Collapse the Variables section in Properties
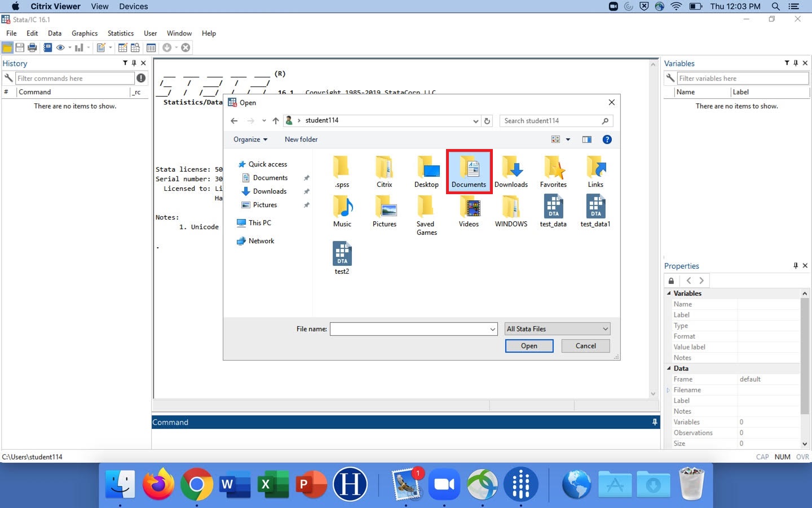The width and height of the screenshot is (812, 508). point(669,293)
